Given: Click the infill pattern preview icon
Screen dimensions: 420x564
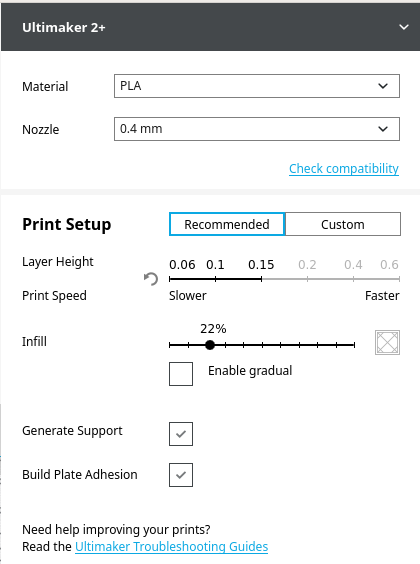Looking at the screenshot, I should (387, 342).
